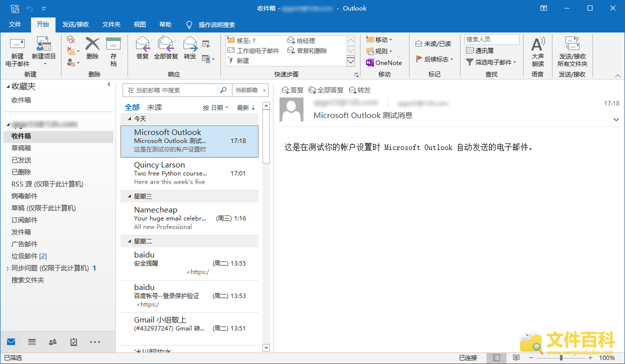Image resolution: width=625 pixels, height=364 pixels.
Task: Switch to the Calendar view icon
Action: pyautogui.click(x=32, y=342)
